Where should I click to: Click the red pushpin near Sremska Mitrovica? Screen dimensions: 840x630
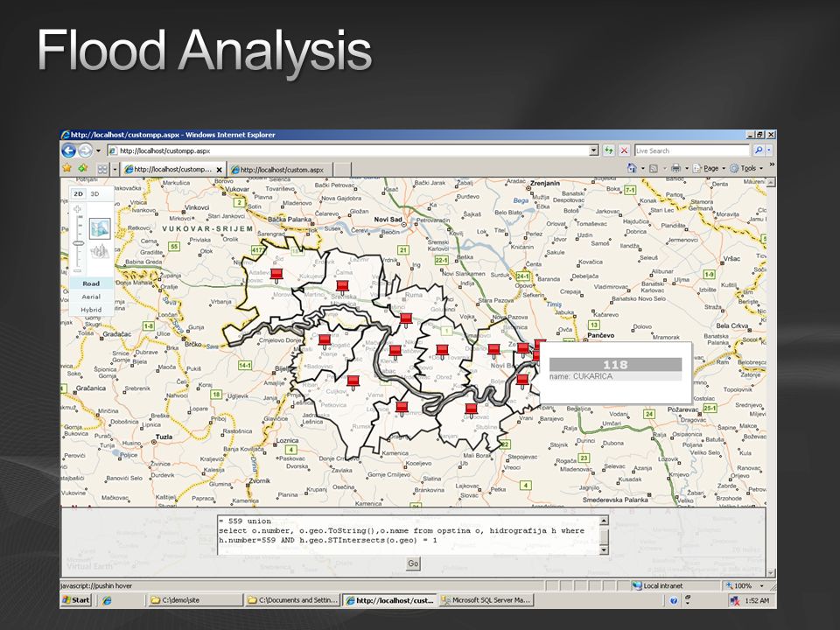[x=342, y=287]
